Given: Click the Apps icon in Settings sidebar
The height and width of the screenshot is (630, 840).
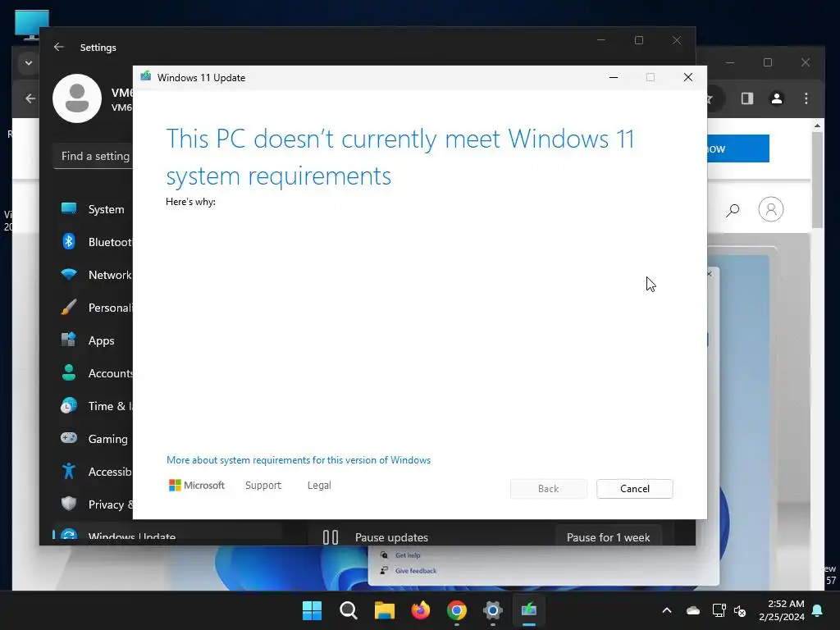Looking at the screenshot, I should click(x=69, y=340).
